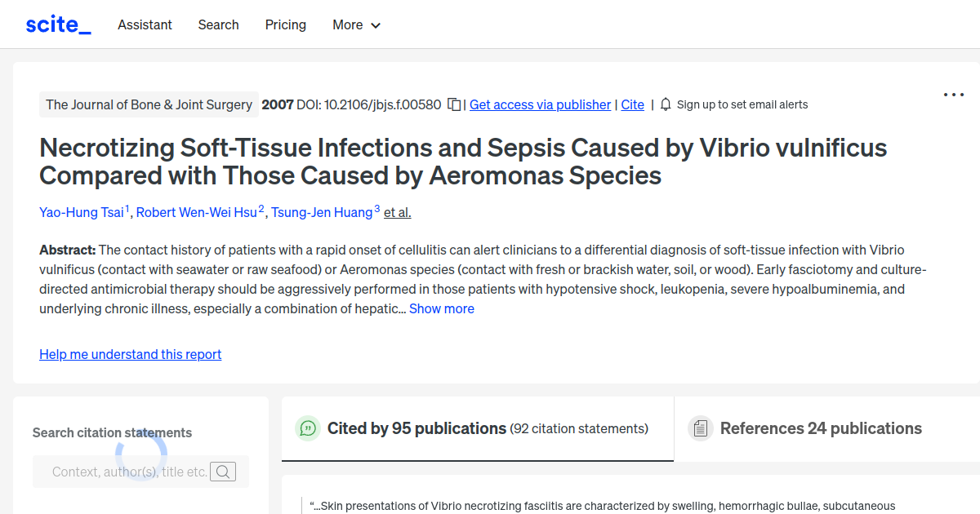Viewport: 980px width, 514px height.
Task: Open author Yao-Hung Tsai profile link
Action: coord(82,212)
